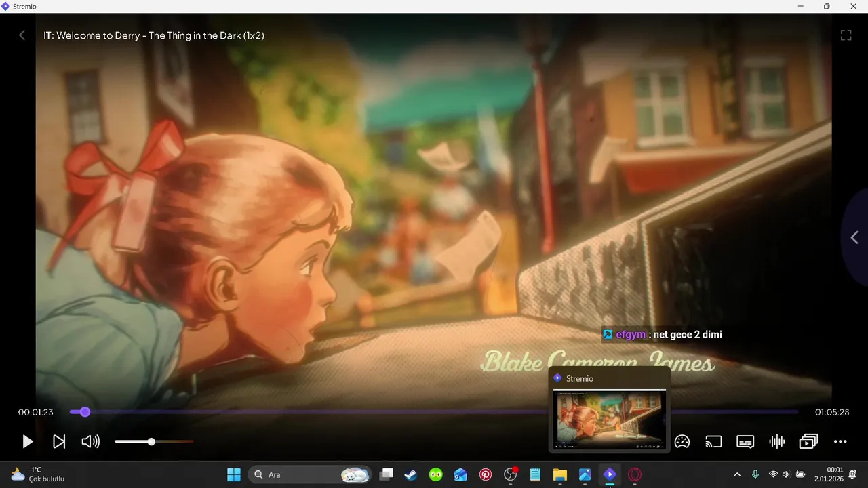Click the purple seek bar handle
The width and height of the screenshot is (868, 488).
click(85, 412)
